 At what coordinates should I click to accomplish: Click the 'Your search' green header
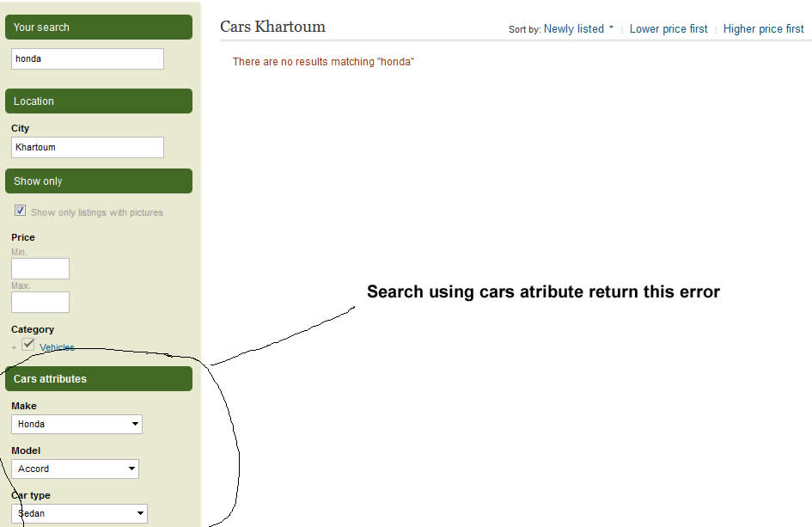tap(99, 28)
